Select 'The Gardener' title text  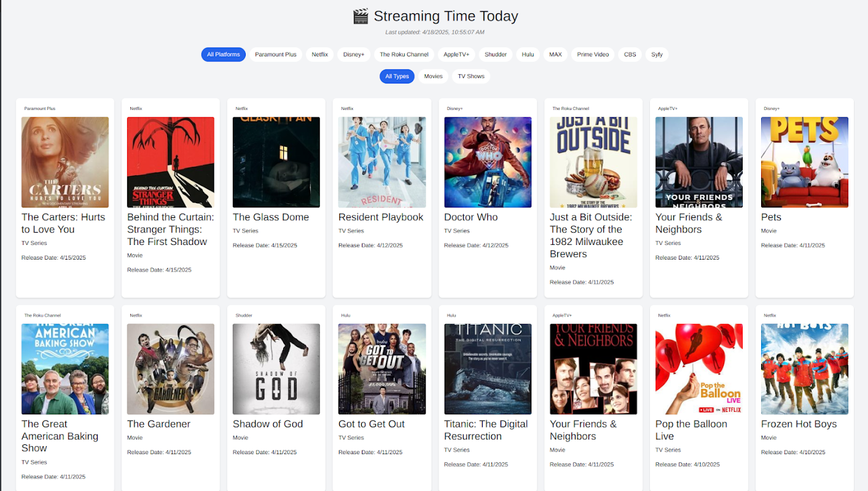[x=159, y=424]
